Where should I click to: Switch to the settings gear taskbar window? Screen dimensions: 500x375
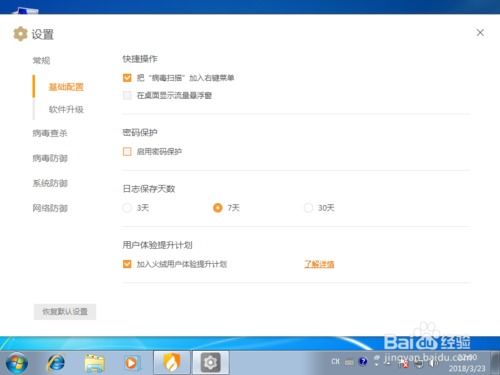coord(210,362)
